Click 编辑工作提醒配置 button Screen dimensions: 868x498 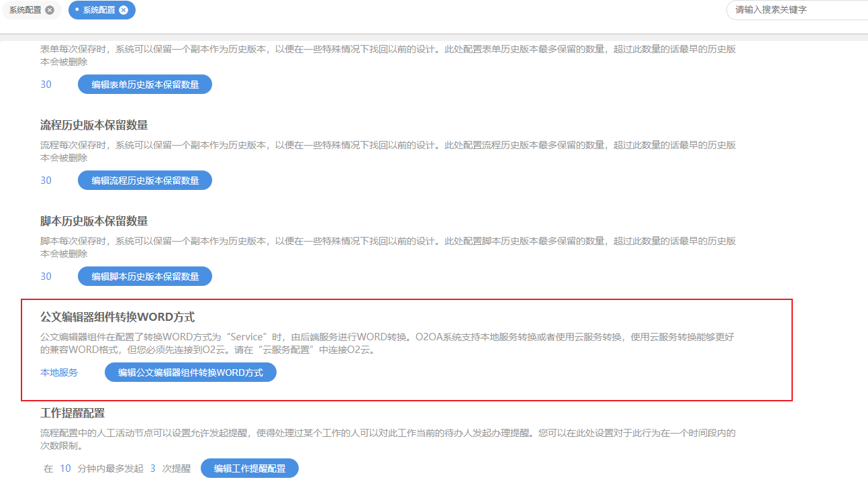coord(250,468)
